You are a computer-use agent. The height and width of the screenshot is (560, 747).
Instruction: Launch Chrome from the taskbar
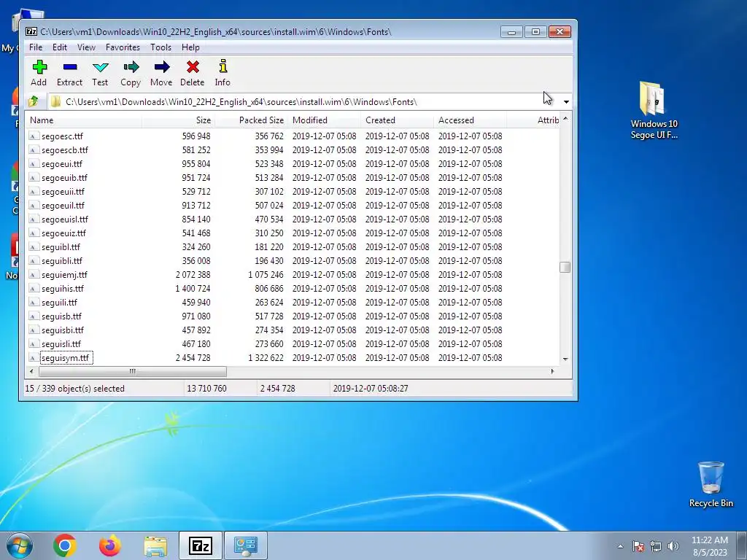coord(65,545)
